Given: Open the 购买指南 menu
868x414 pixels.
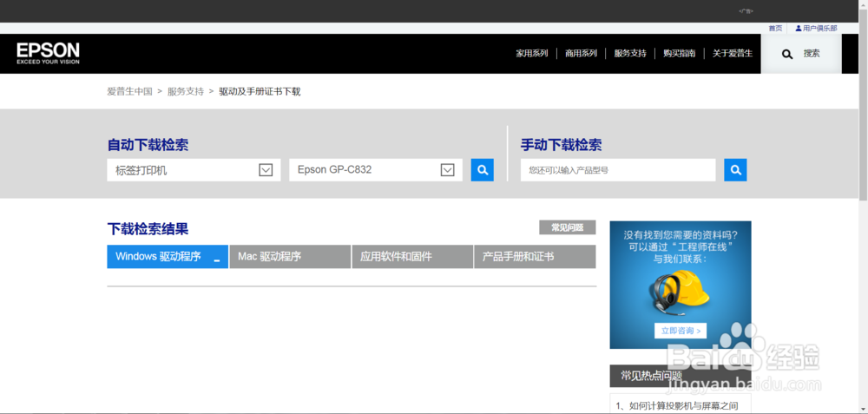Looking at the screenshot, I should pyautogui.click(x=680, y=54).
